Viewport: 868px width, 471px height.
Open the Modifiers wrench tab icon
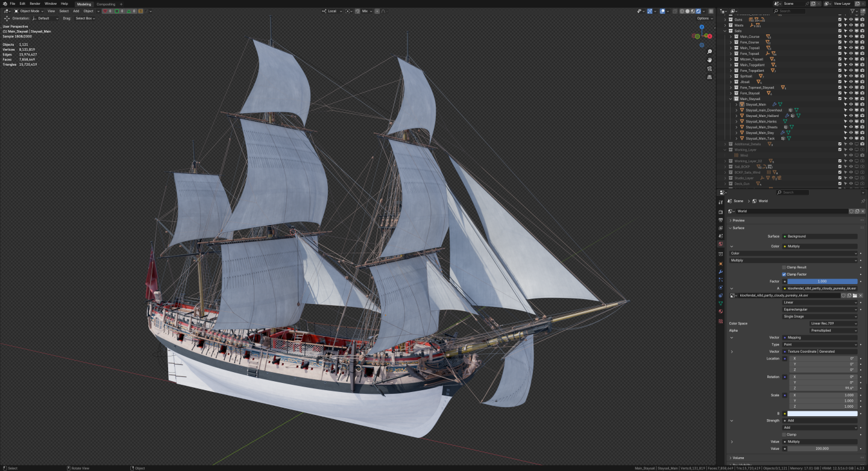pyautogui.click(x=720, y=272)
